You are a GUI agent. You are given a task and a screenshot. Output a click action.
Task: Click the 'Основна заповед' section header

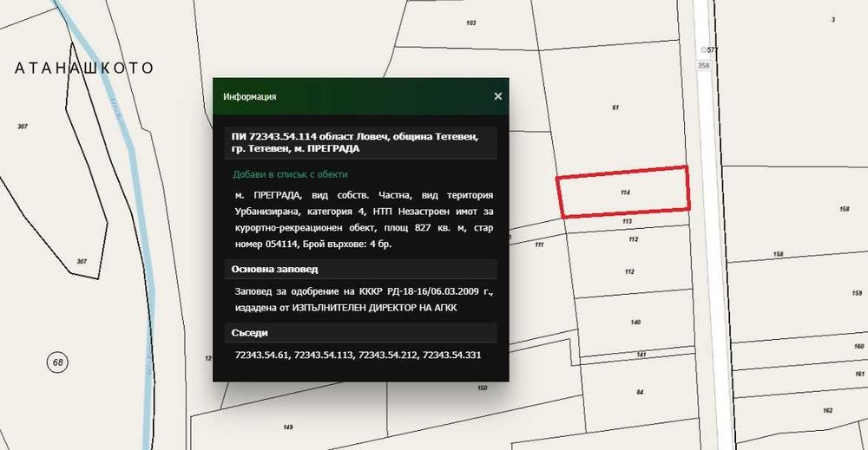click(x=360, y=270)
